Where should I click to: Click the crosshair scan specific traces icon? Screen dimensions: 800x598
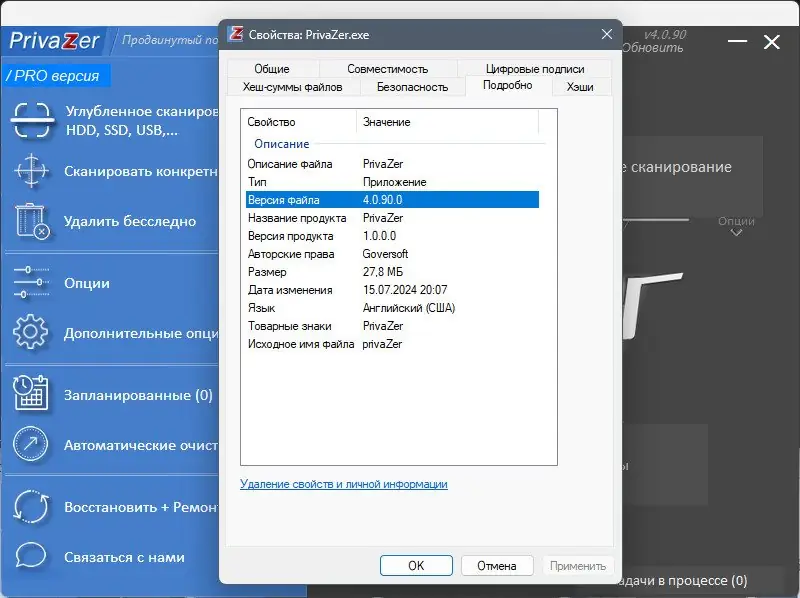click(x=32, y=170)
